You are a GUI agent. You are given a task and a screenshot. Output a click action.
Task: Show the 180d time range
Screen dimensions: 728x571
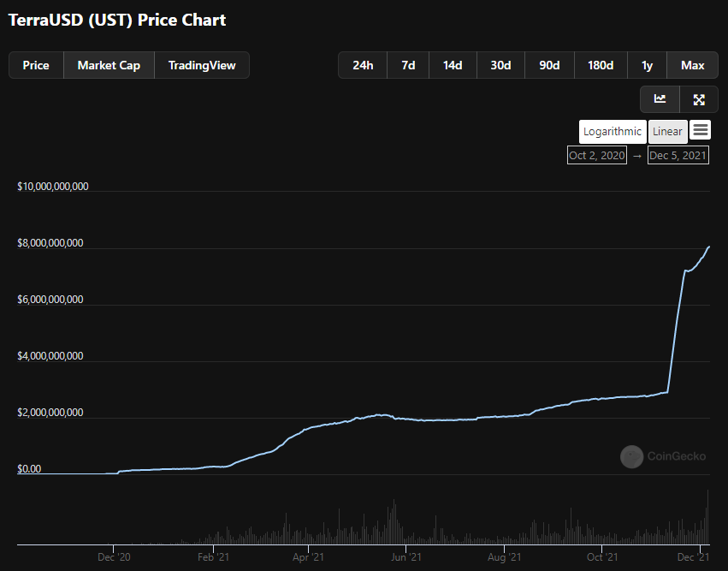click(601, 65)
